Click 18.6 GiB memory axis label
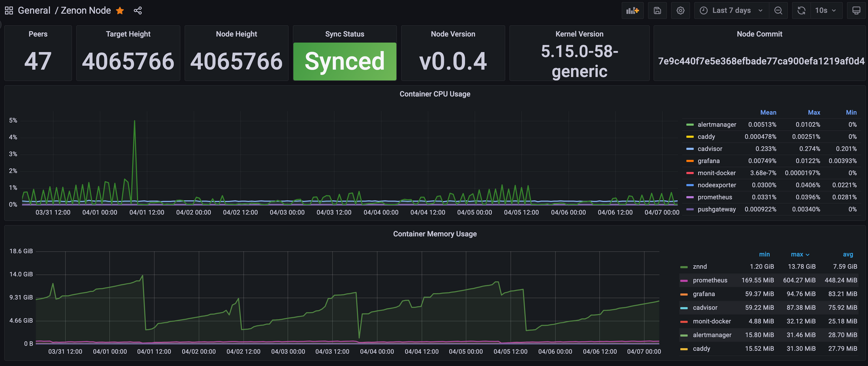Screen dimensions: 868x366 pyautogui.click(x=21, y=251)
